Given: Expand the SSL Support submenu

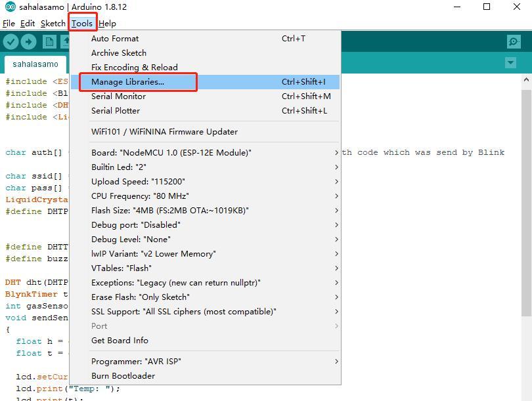Looking at the screenshot, I should [205, 312].
